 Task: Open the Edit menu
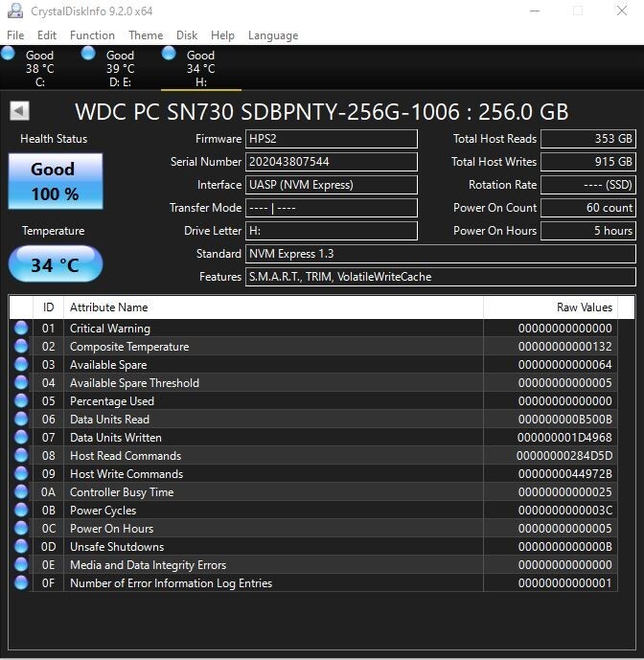(x=47, y=35)
